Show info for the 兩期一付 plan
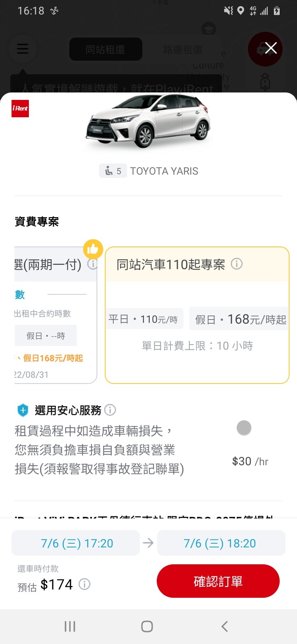Screen dimensions: 297x644 (93, 264)
